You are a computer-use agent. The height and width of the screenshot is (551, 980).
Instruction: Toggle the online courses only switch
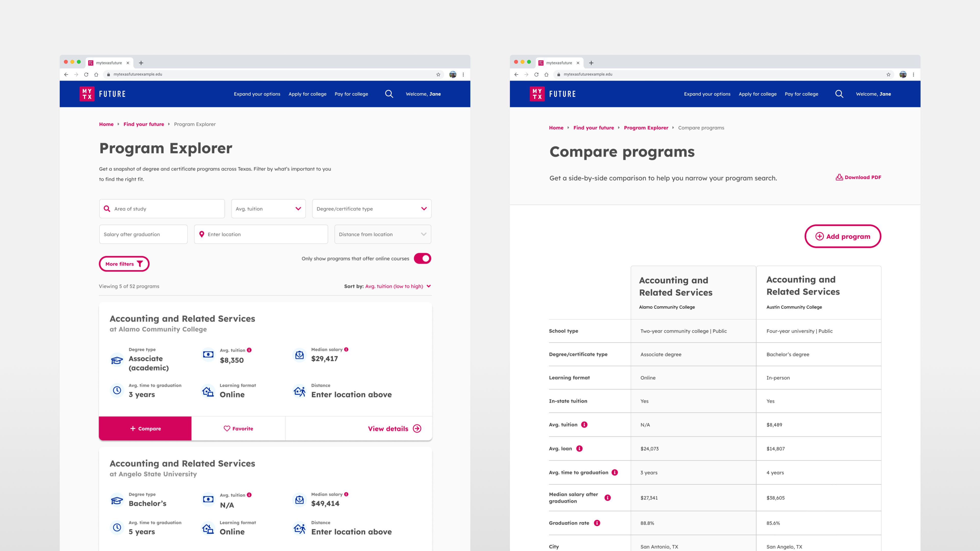coord(422,259)
